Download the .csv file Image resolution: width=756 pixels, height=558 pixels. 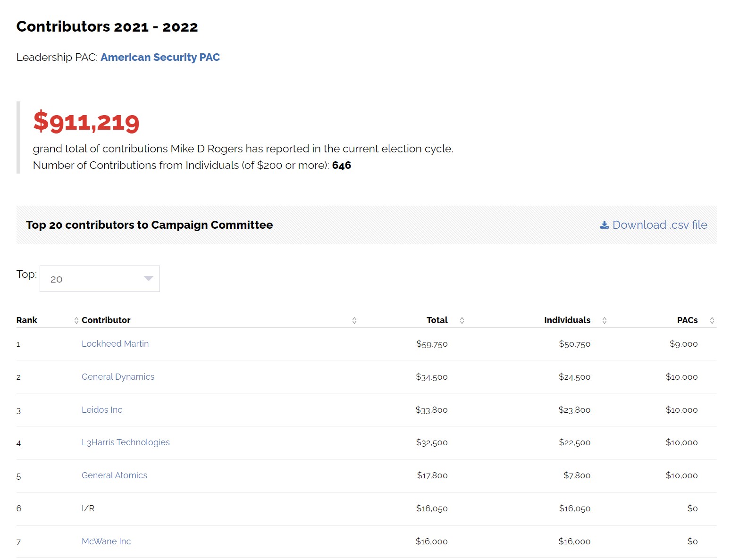point(659,225)
